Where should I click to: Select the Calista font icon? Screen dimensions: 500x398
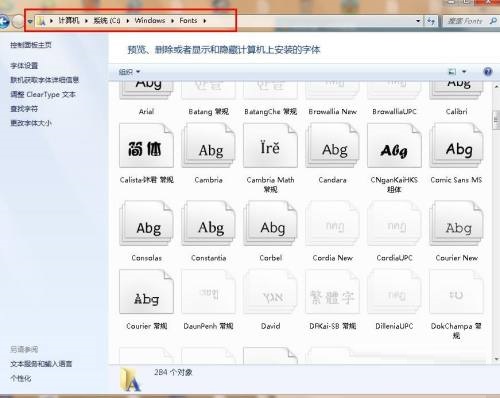pyautogui.click(x=146, y=145)
